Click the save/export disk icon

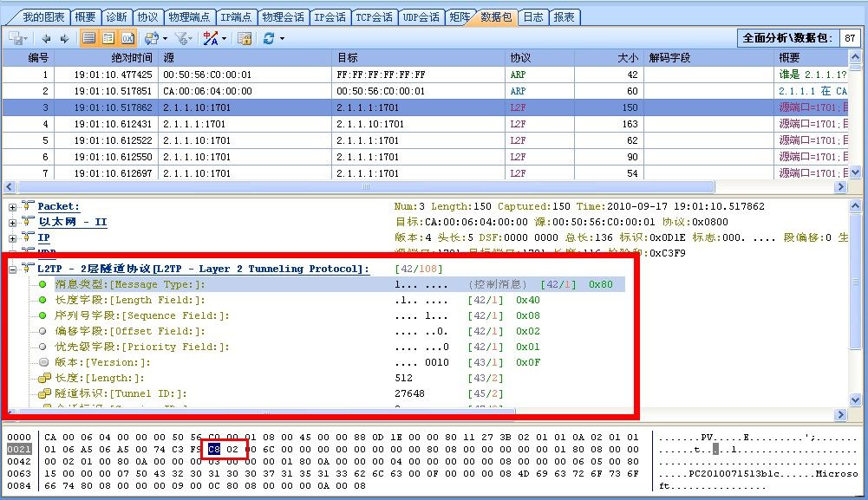tap(15, 39)
